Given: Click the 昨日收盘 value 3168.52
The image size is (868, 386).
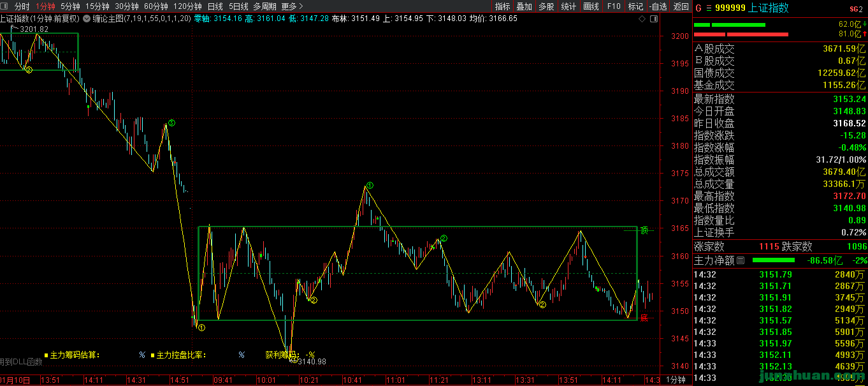Looking at the screenshot, I should [x=850, y=123].
